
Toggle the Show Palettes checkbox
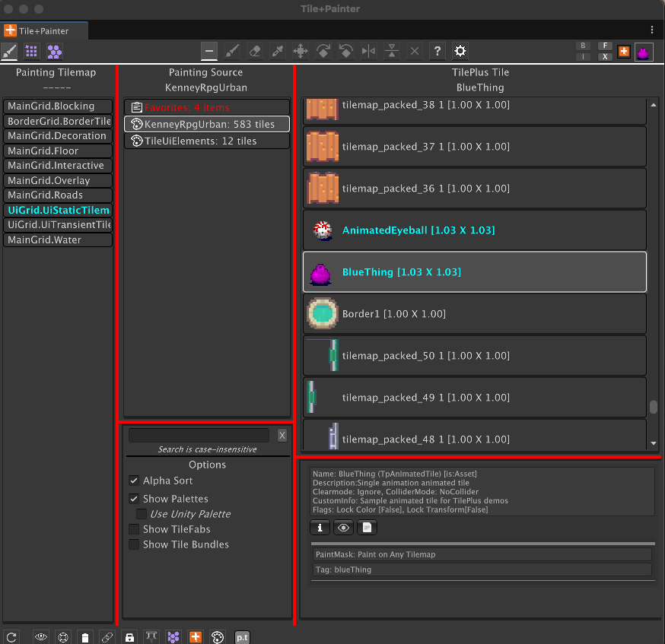coord(134,499)
